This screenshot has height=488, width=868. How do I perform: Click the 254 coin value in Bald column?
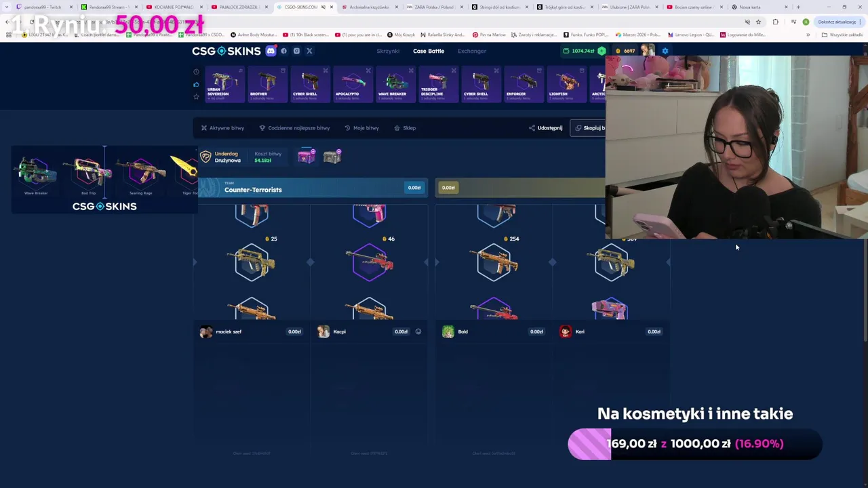511,239
